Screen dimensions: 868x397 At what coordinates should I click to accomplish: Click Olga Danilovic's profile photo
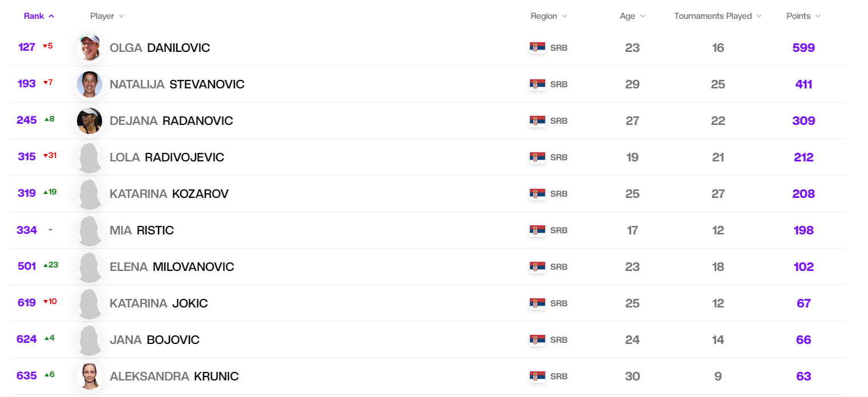90,48
